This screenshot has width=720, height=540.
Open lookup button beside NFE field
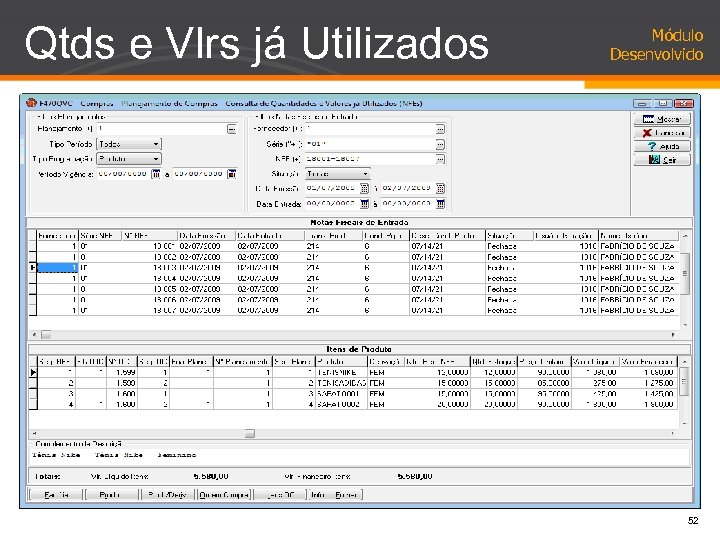440,159
